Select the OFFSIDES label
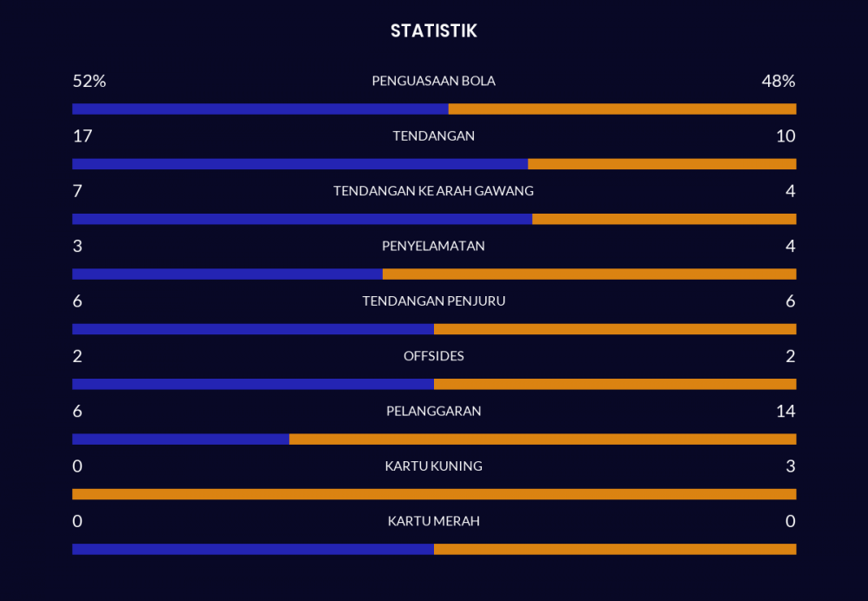868x601 pixels. tap(433, 356)
